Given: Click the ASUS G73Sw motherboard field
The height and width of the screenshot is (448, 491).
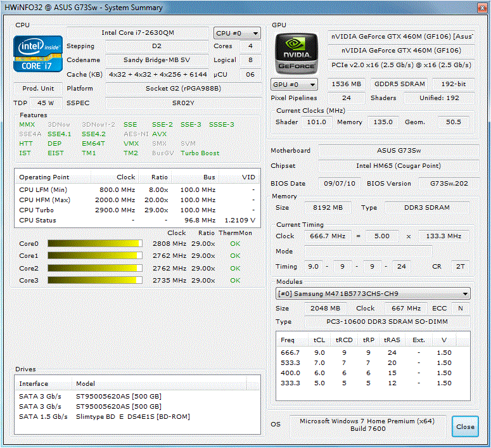Looking at the screenshot, I should 399,150.
